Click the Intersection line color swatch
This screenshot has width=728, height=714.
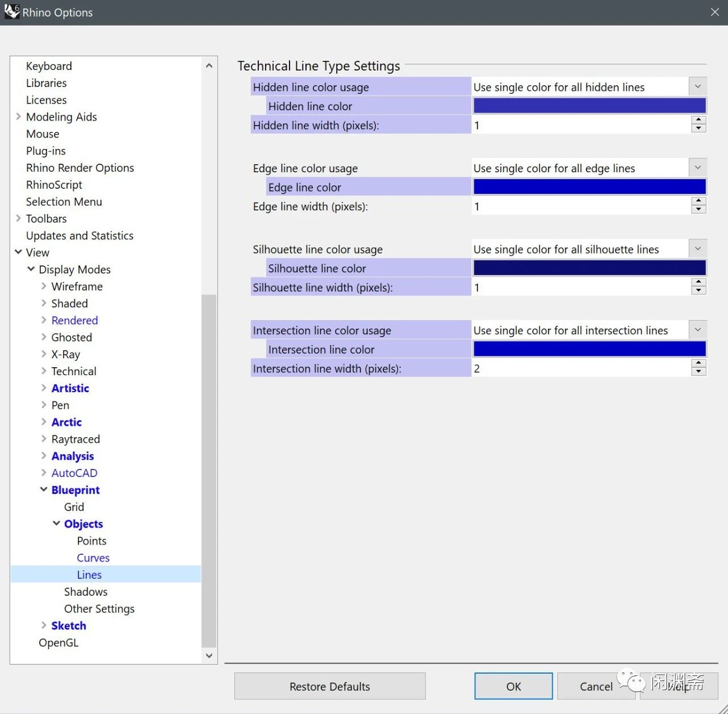(590, 349)
